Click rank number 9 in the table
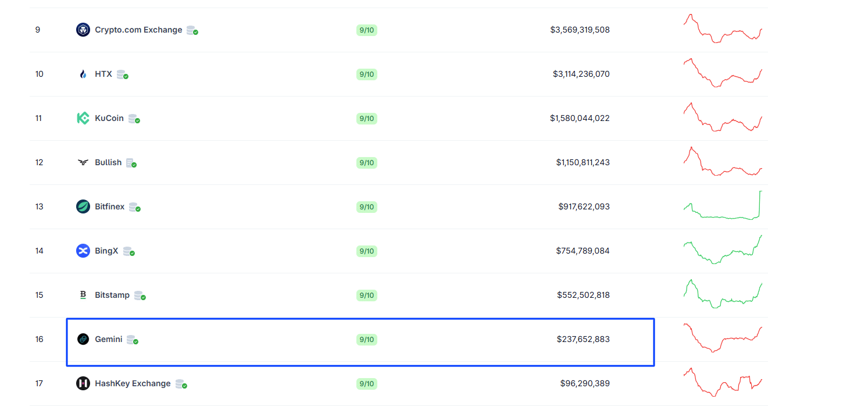Viewport: 868px width, 406px height. pos(38,30)
